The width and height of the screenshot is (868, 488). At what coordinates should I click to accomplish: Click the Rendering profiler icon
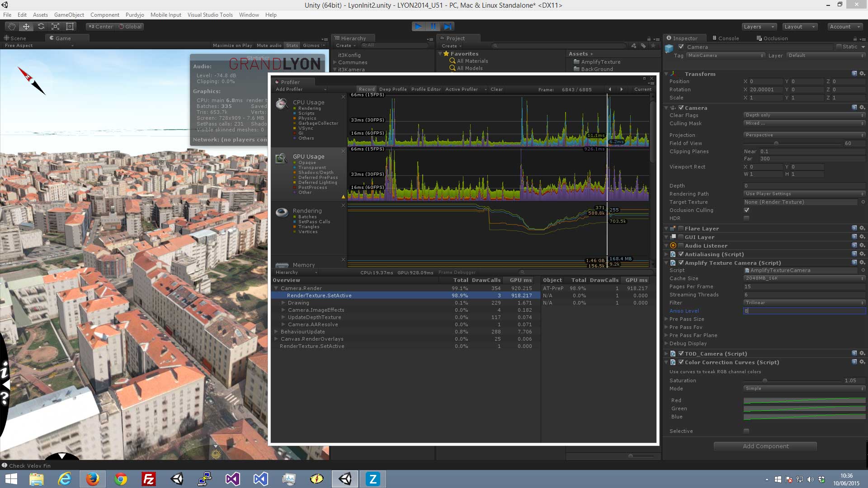pos(282,212)
